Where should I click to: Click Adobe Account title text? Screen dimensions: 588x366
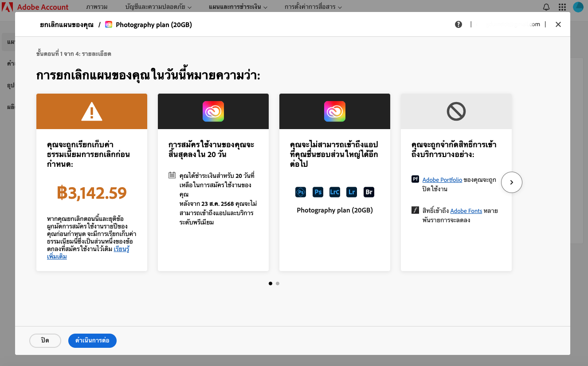(43, 7)
